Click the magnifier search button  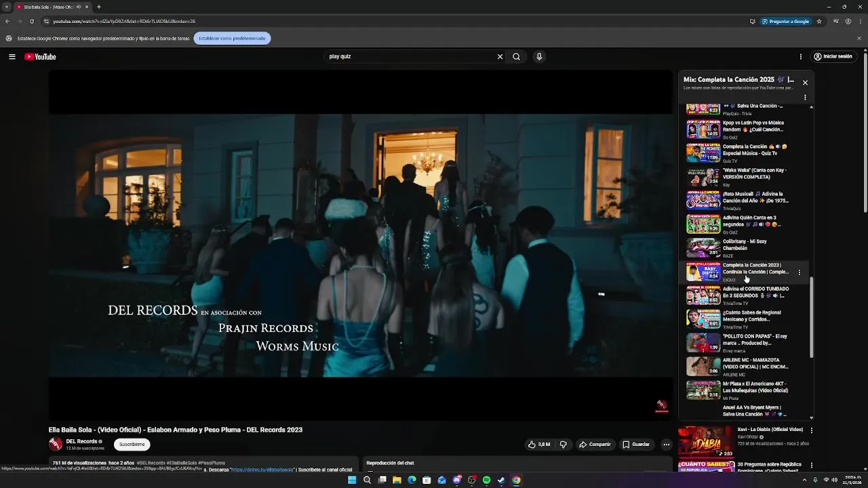(x=516, y=57)
